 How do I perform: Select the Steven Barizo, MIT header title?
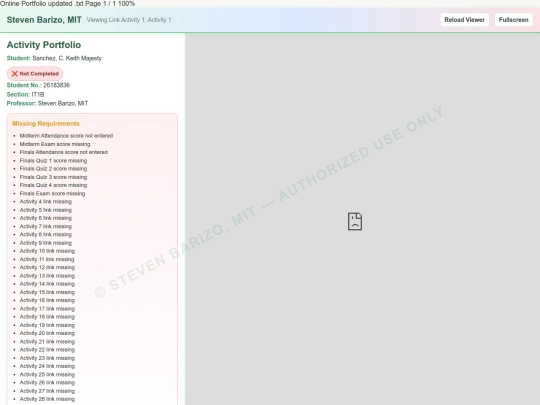(44, 20)
